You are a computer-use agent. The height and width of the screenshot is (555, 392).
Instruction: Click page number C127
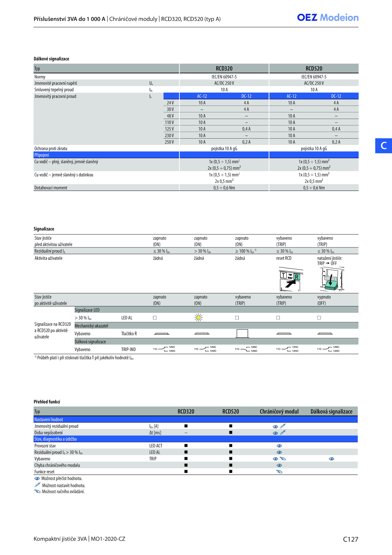[x=351, y=539]
